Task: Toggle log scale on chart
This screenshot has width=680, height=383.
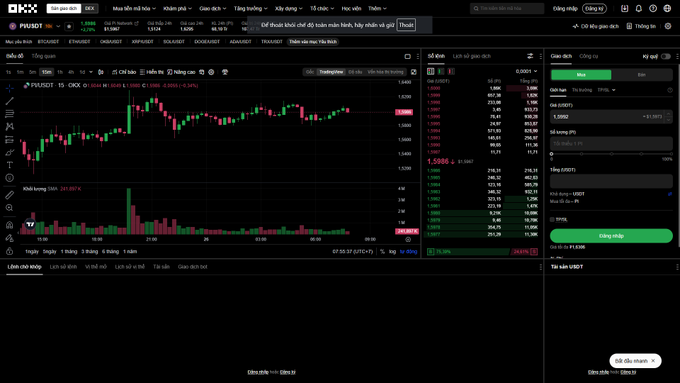Action: click(x=392, y=252)
